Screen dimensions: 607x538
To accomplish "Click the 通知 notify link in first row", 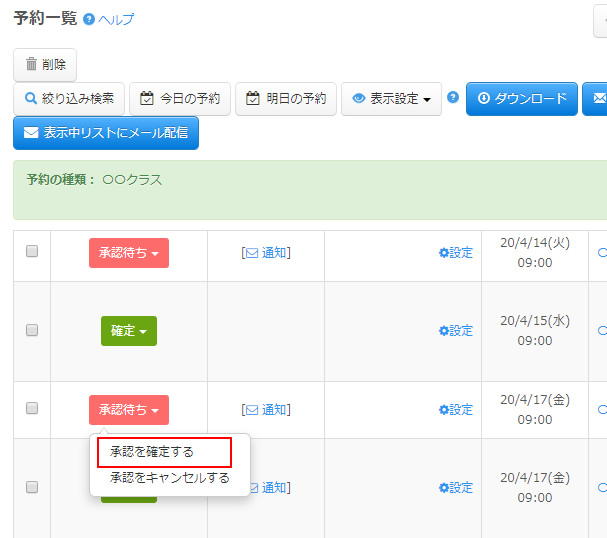I will pyautogui.click(x=266, y=253).
